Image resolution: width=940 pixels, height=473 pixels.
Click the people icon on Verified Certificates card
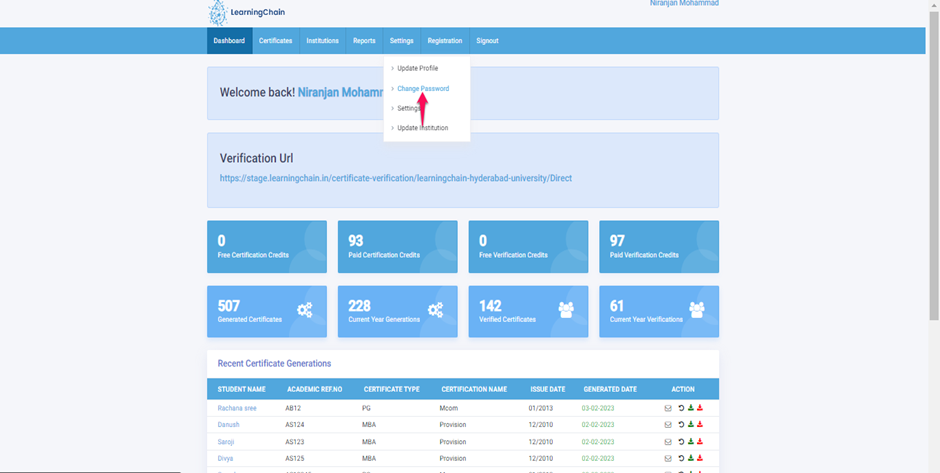(566, 311)
